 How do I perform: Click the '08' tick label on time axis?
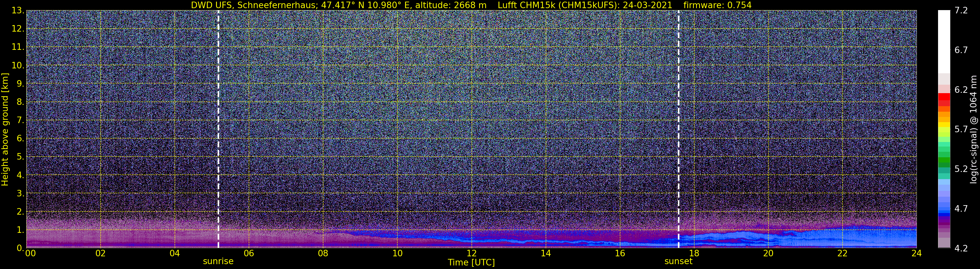(323, 253)
